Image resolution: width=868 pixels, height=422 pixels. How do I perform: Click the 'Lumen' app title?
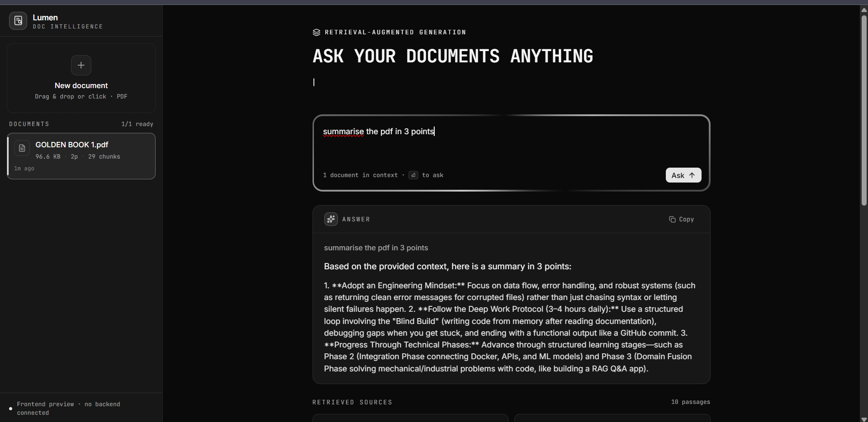pos(45,18)
